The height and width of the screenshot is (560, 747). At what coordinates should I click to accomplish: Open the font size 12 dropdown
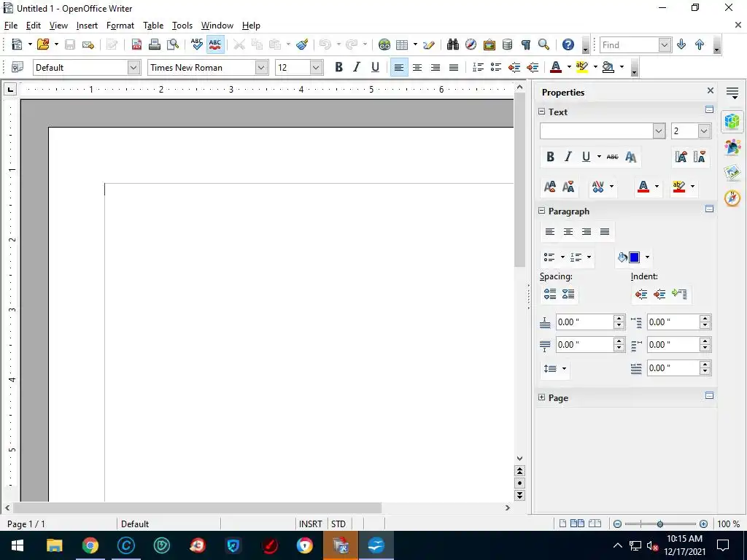pyautogui.click(x=316, y=68)
